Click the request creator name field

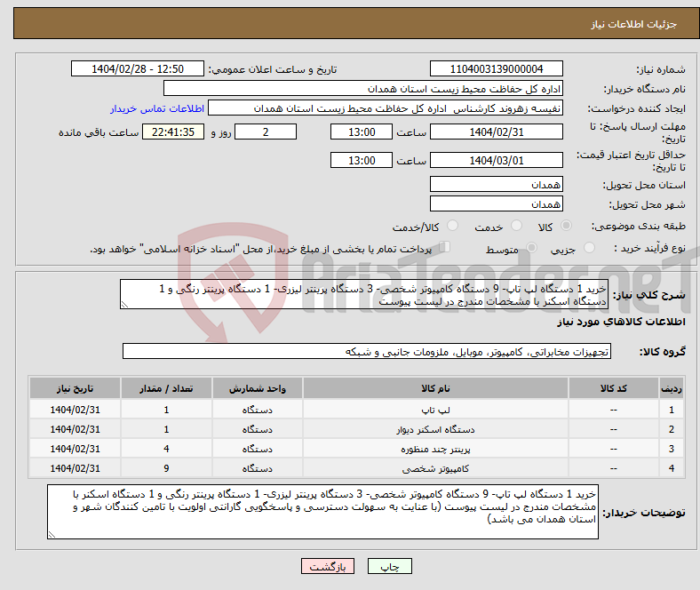pos(386,108)
